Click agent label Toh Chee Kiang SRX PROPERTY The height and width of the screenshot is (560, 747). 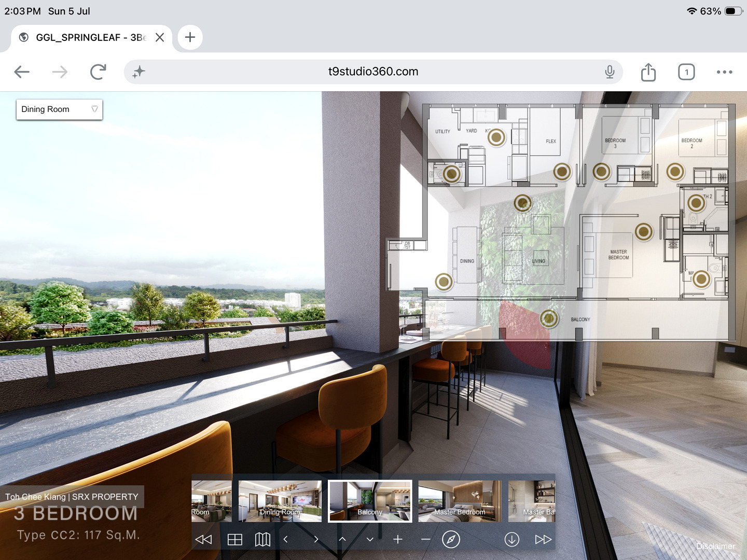click(72, 497)
